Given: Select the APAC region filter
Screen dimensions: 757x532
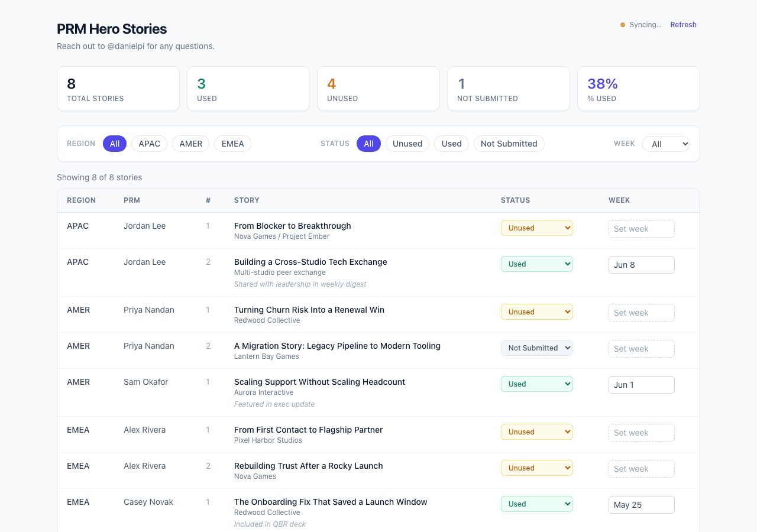Looking at the screenshot, I should pyautogui.click(x=150, y=144).
